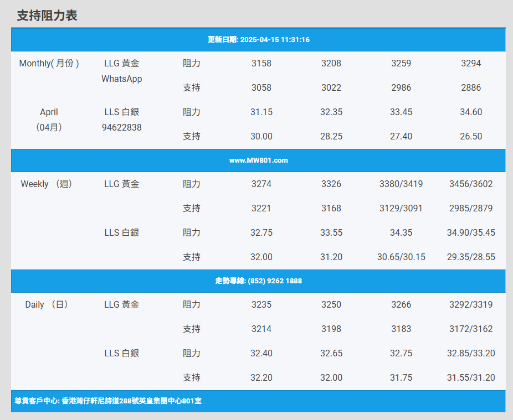Viewport: 513px width, 420px height.
Task: Click monthly silver support 30.00
Action: click(261, 136)
